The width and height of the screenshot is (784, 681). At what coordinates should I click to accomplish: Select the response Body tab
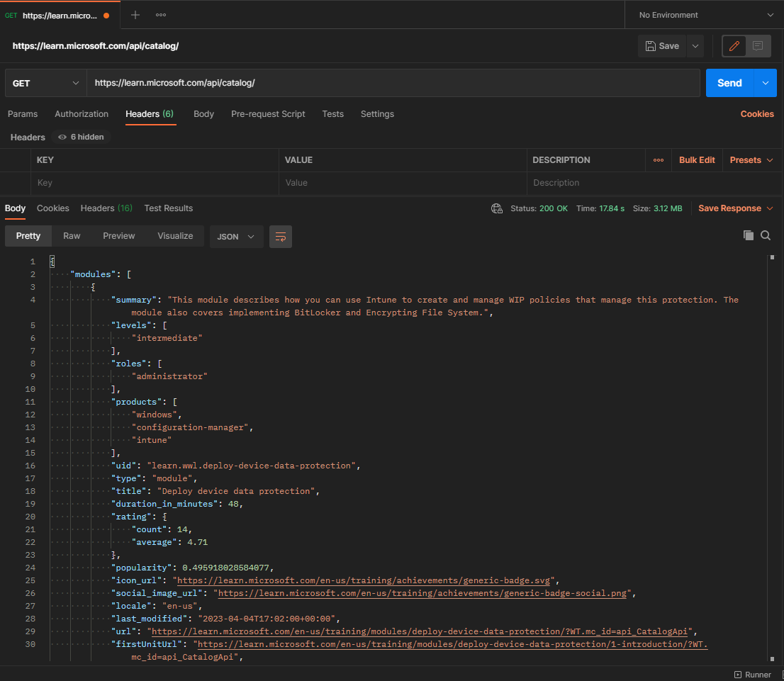(15, 208)
